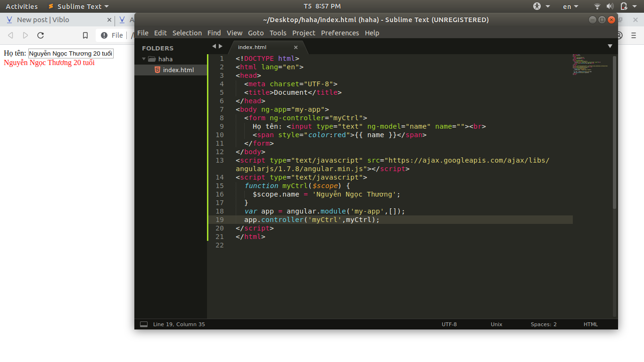644x362 pixels.
Task: Click the next tab arrow in Sublime
Action: point(221,46)
